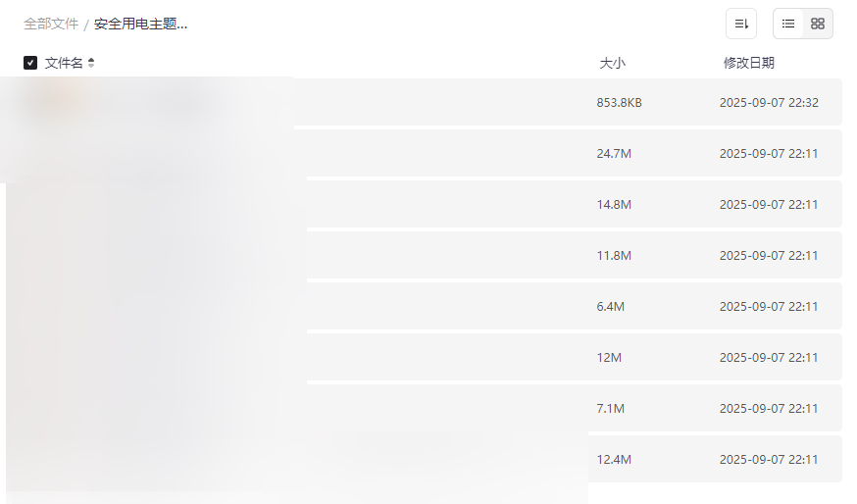Click the thumbnail of the first file
857x504 pixels.
click(x=59, y=101)
